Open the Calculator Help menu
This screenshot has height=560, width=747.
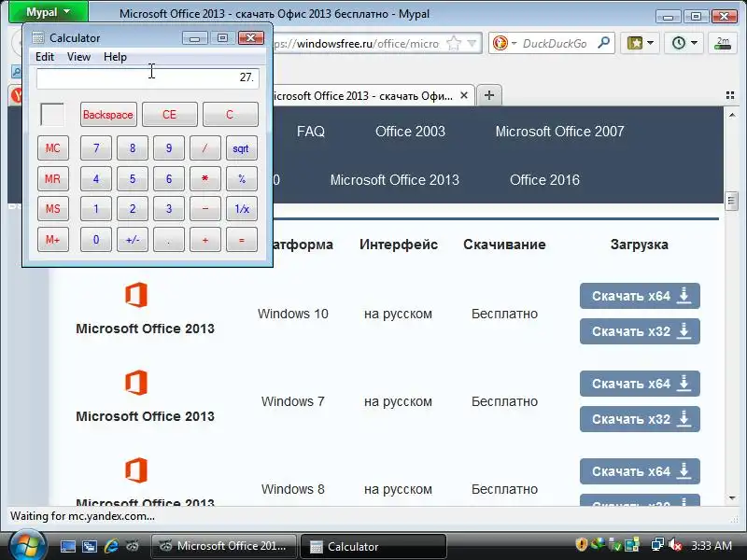coord(115,57)
